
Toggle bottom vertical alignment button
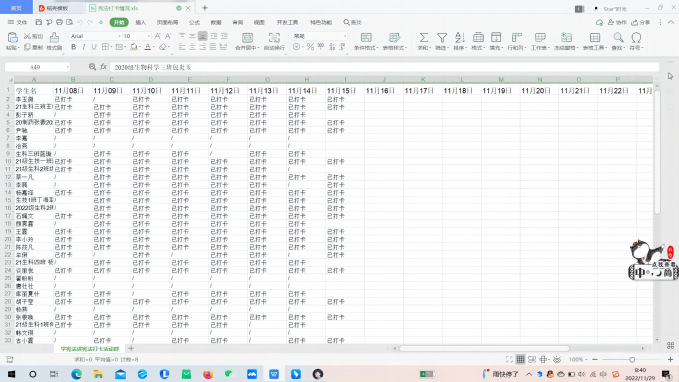[203, 36]
